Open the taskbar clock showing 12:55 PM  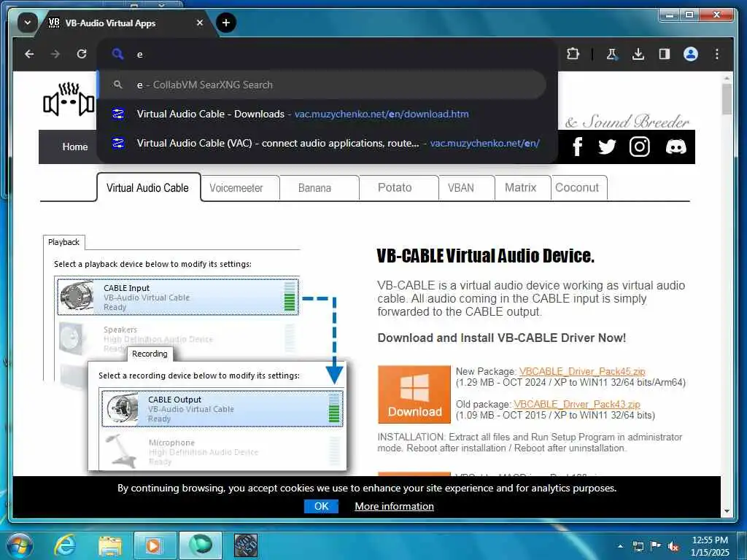710,546
